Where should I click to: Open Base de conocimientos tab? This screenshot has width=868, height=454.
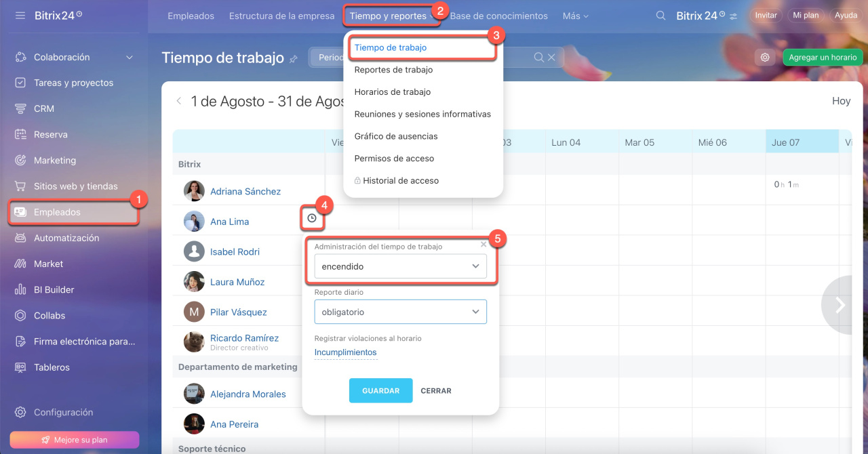[x=499, y=16]
